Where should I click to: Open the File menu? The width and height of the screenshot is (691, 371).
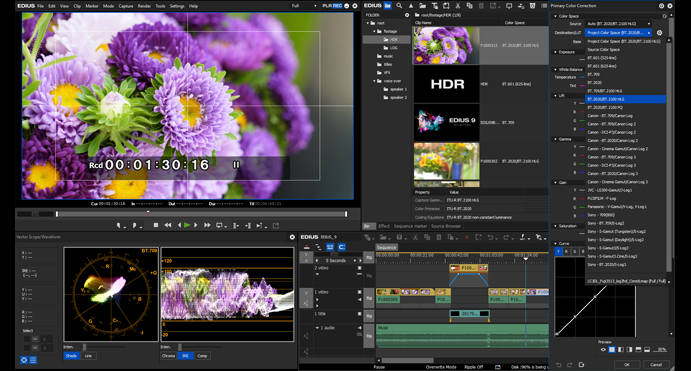41,6
